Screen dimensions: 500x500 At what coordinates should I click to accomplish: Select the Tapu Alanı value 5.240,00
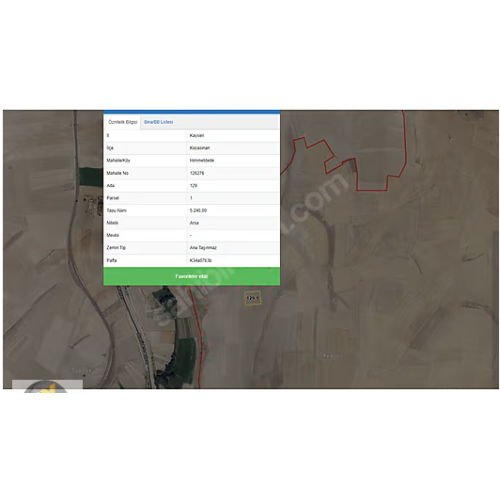pyautogui.click(x=198, y=210)
